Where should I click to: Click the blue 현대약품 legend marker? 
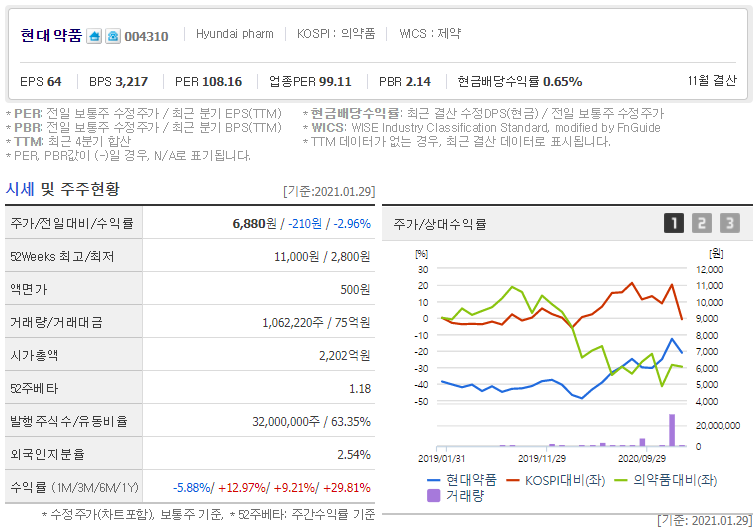coord(434,480)
